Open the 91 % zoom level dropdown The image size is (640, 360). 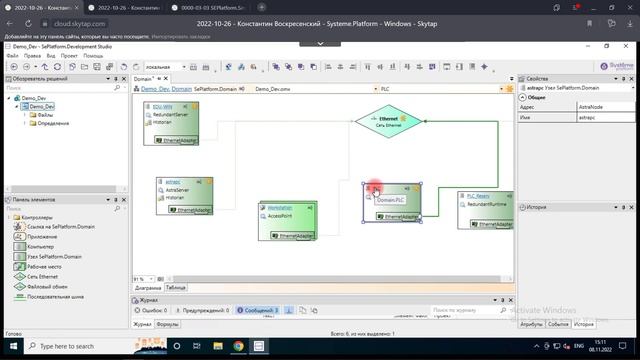[x=151, y=279]
